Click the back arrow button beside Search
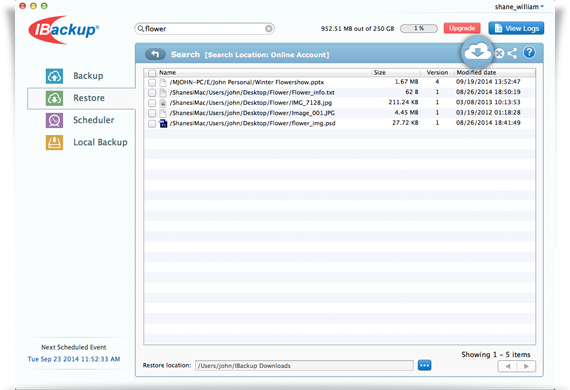 (155, 54)
